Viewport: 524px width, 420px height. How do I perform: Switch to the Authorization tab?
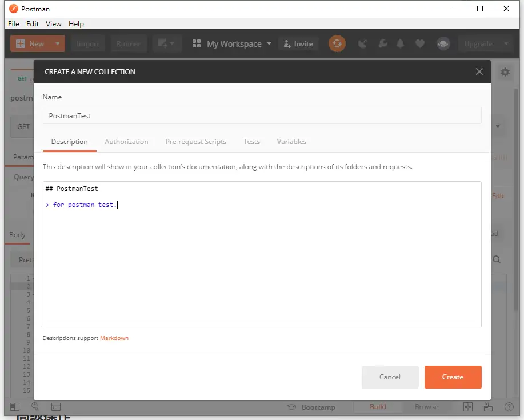[126, 142]
